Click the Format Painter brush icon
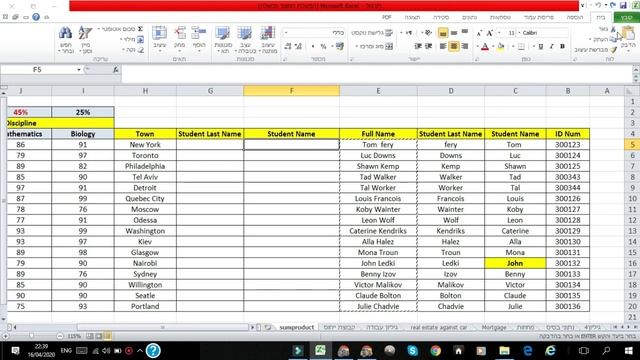 click(613, 49)
